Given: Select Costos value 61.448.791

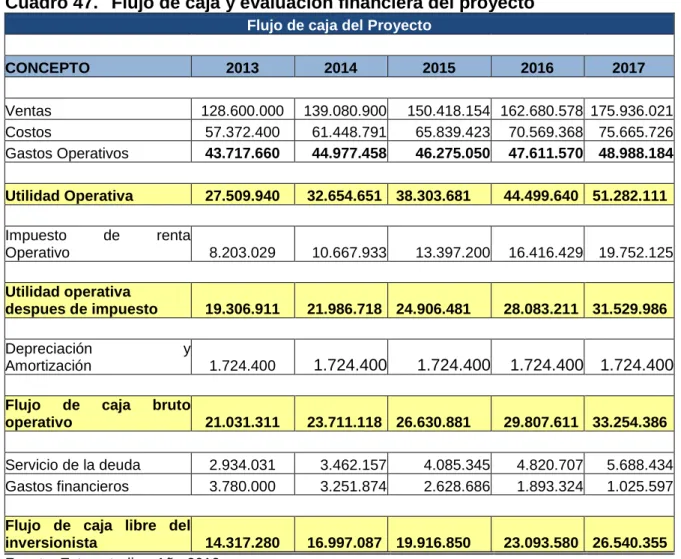Looking at the screenshot, I should [x=349, y=132].
